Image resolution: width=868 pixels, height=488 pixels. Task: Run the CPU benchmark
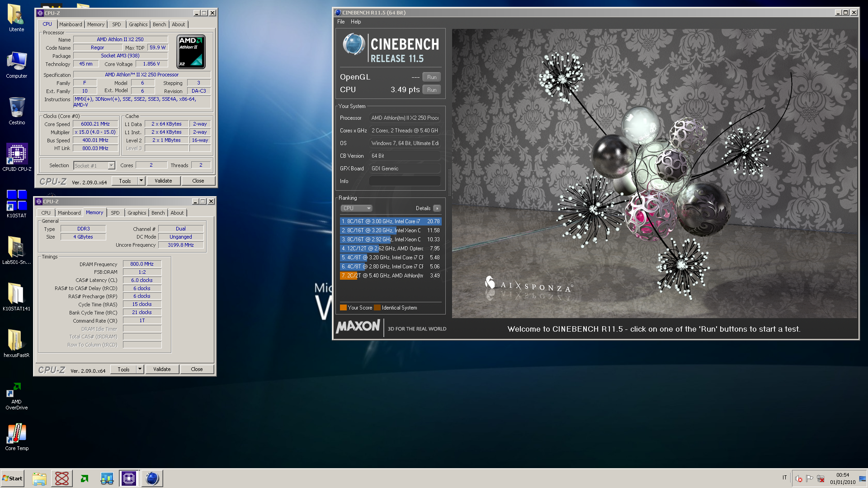point(432,90)
